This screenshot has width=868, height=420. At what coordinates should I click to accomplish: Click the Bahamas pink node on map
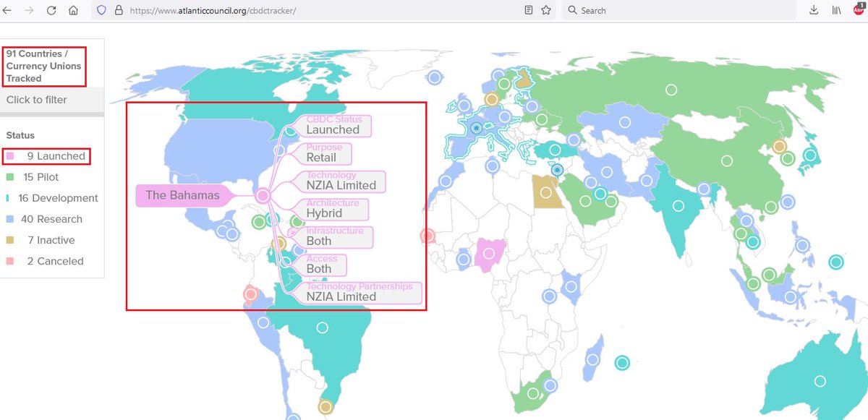(263, 195)
